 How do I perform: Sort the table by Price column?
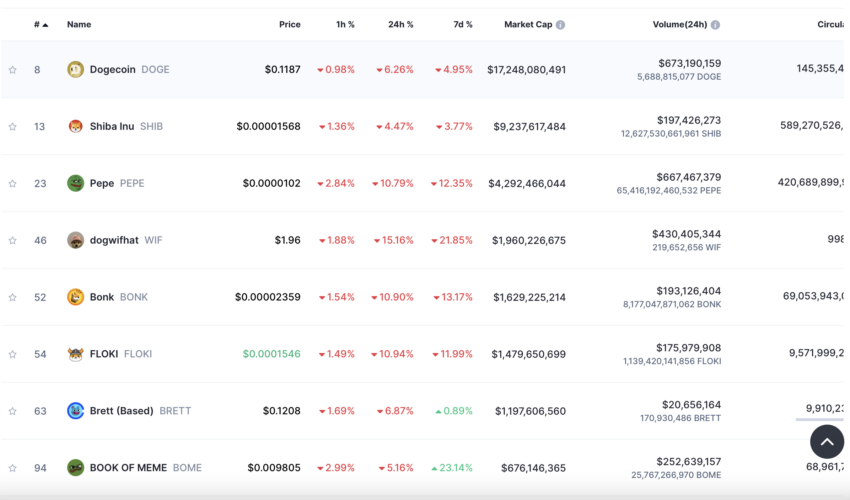[x=289, y=24]
